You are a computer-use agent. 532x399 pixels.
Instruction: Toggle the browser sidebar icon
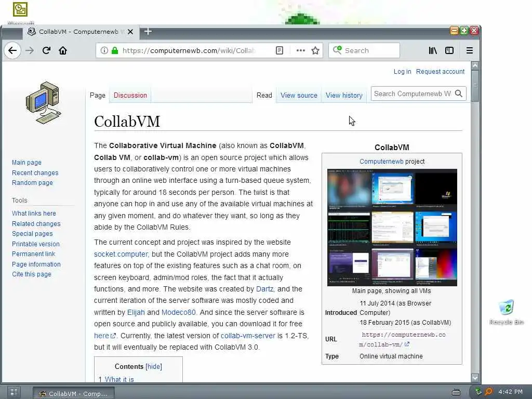coord(449,50)
